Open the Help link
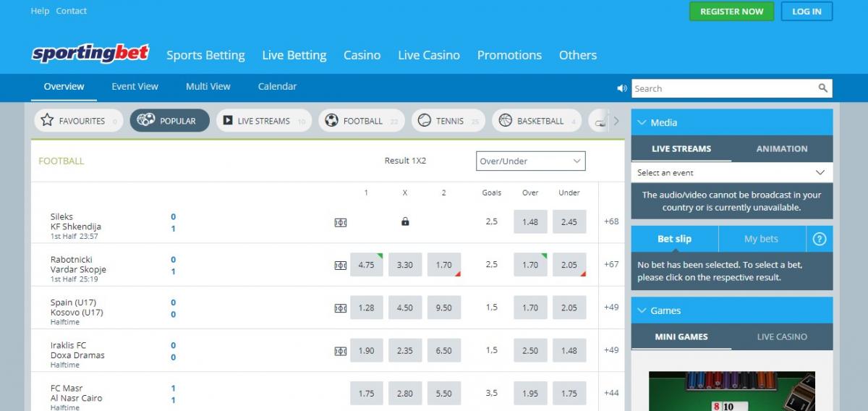This screenshot has height=411, width=868. pyautogui.click(x=40, y=11)
